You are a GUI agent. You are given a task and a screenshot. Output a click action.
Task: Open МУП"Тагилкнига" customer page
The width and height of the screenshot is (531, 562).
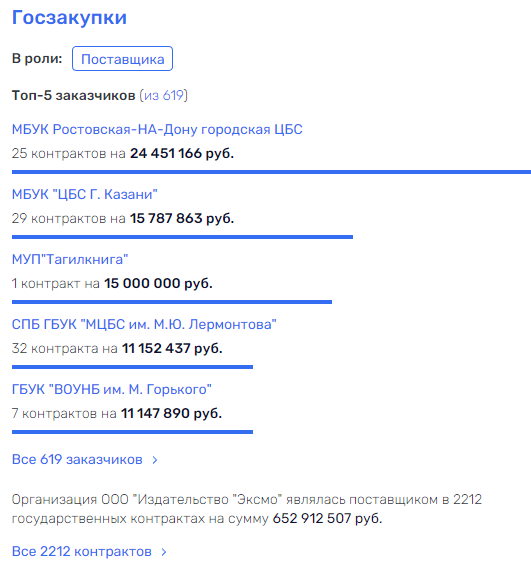(x=70, y=259)
